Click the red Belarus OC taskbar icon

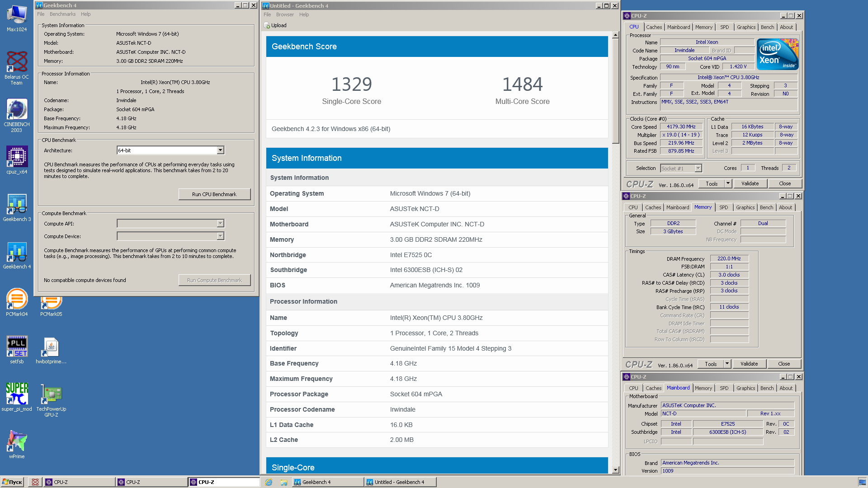(x=35, y=482)
